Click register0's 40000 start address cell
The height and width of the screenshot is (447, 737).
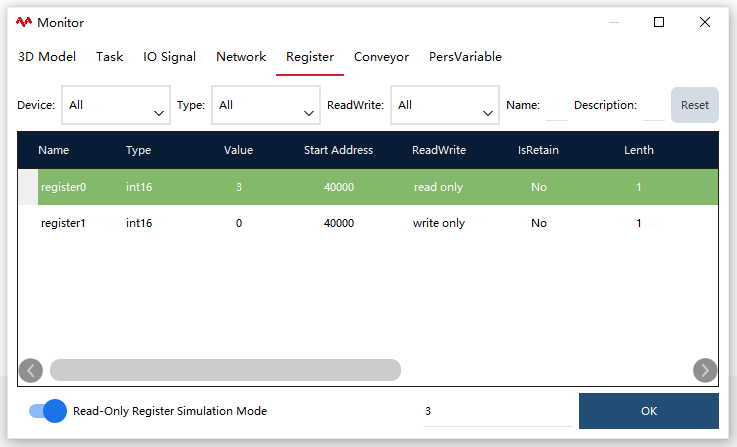point(339,187)
